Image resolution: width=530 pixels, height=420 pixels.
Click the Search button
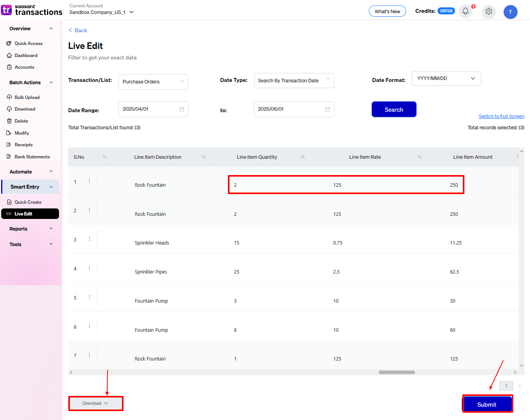(x=394, y=109)
